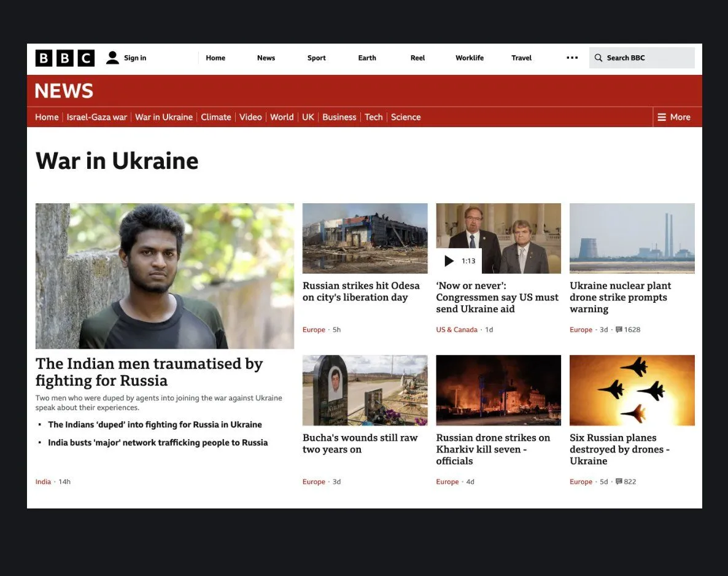
Task: Click Europe tag under nuclear plant story
Action: (581, 329)
